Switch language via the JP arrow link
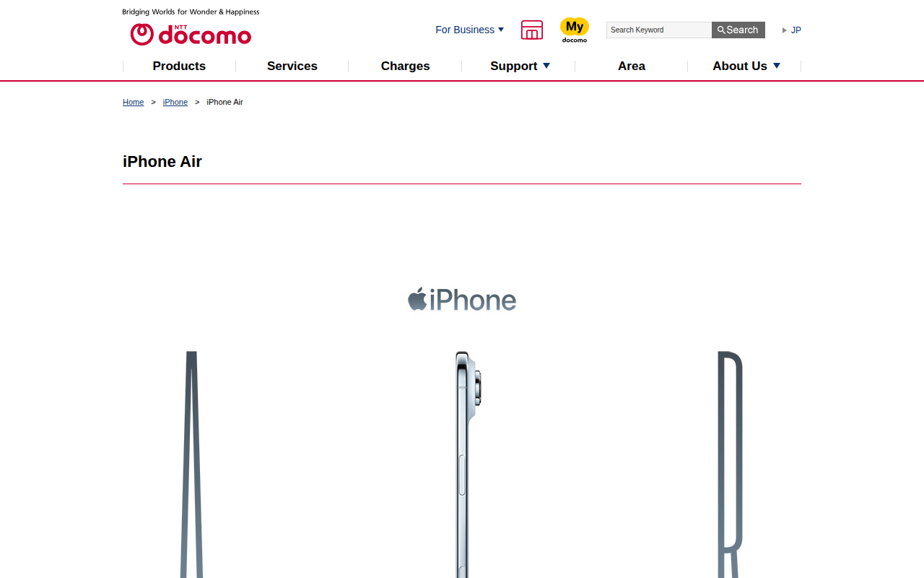This screenshot has width=924, height=578. tap(792, 30)
